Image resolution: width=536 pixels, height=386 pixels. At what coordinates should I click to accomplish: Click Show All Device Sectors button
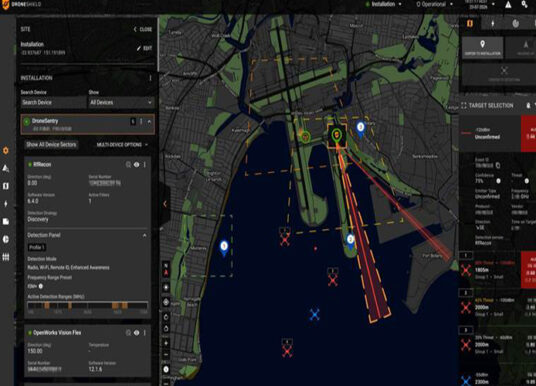pyautogui.click(x=51, y=145)
